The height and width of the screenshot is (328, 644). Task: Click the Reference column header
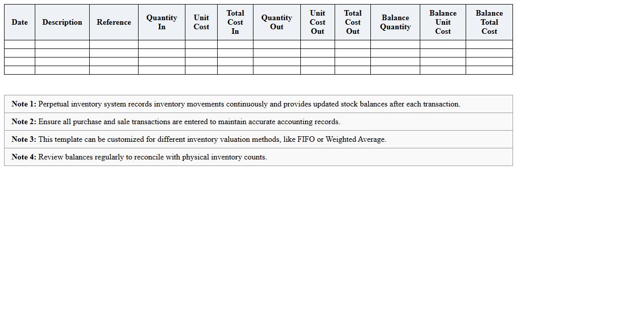coord(114,22)
